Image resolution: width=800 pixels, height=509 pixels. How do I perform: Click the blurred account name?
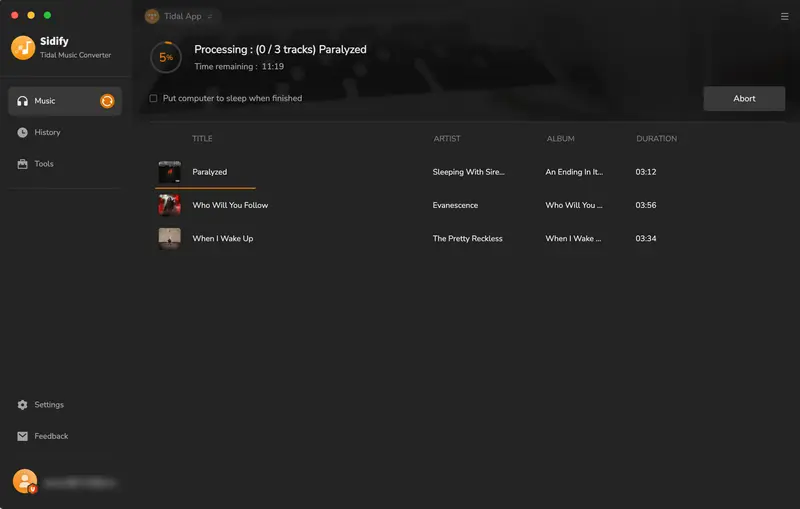(x=80, y=482)
